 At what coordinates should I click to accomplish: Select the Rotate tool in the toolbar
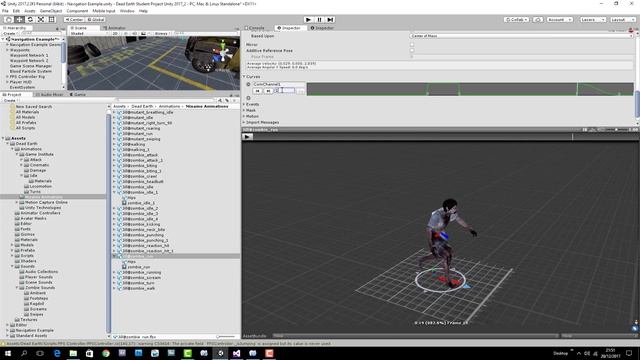point(30,20)
